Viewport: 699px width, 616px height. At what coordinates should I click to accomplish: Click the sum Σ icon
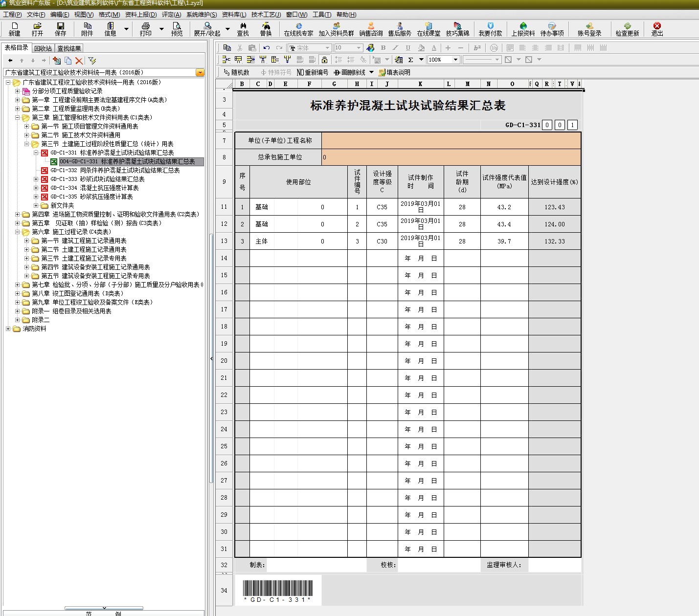(410, 60)
